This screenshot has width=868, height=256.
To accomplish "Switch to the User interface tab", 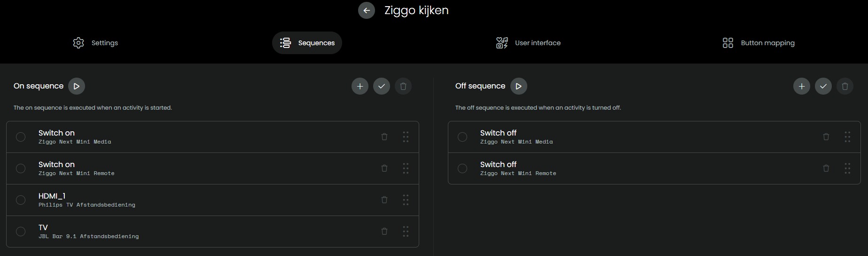I will click(528, 43).
